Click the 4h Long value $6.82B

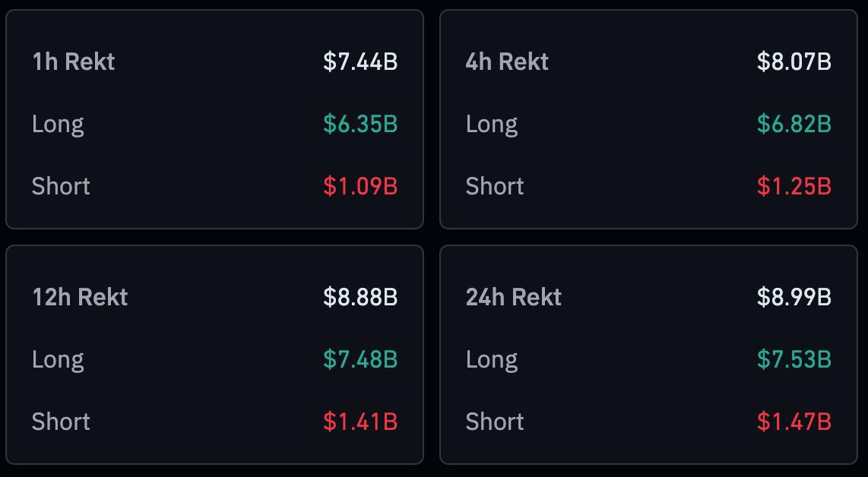[794, 124]
